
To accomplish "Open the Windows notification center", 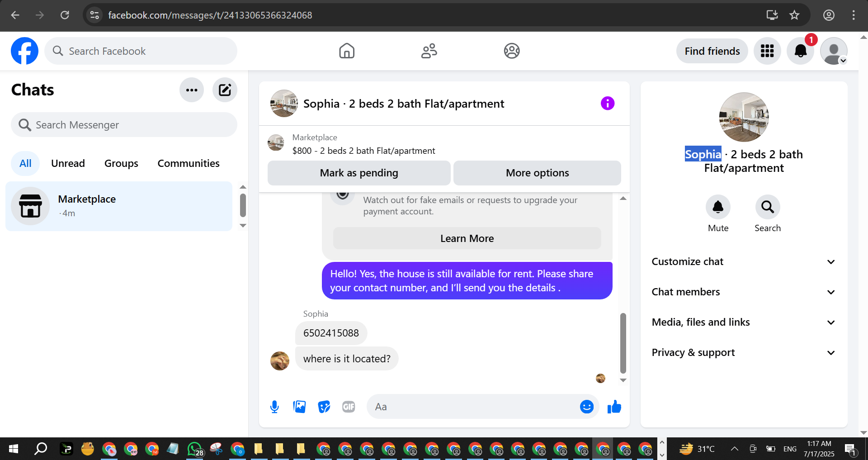I will click(851, 449).
